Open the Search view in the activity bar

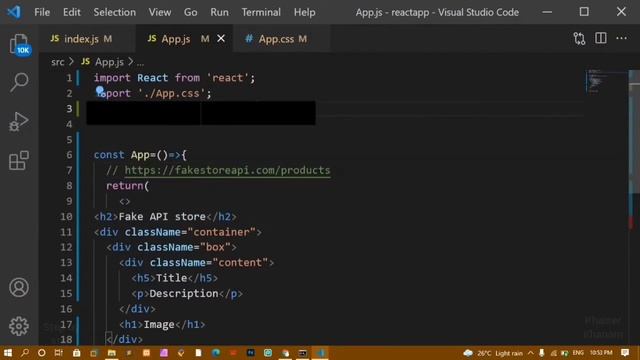[19, 82]
